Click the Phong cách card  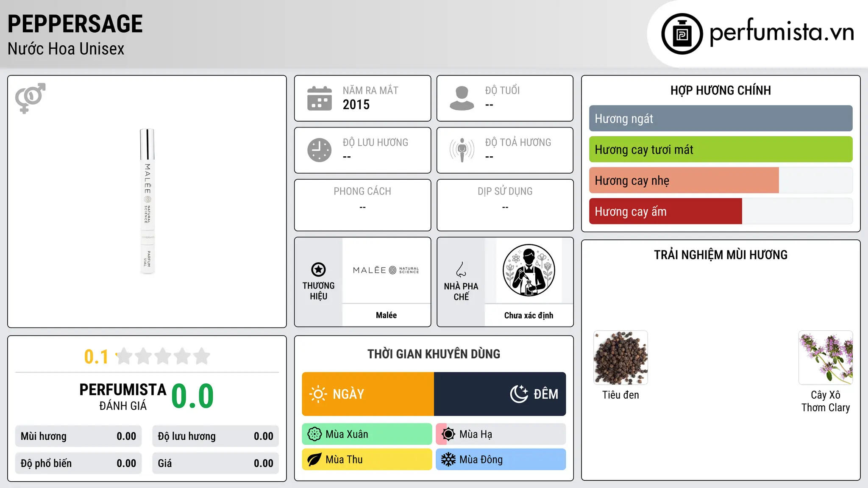pyautogui.click(x=362, y=205)
